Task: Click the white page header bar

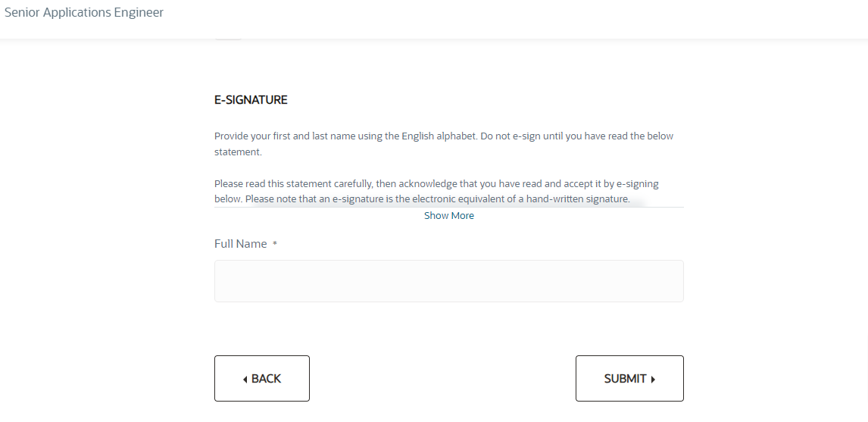Action: click(434, 20)
